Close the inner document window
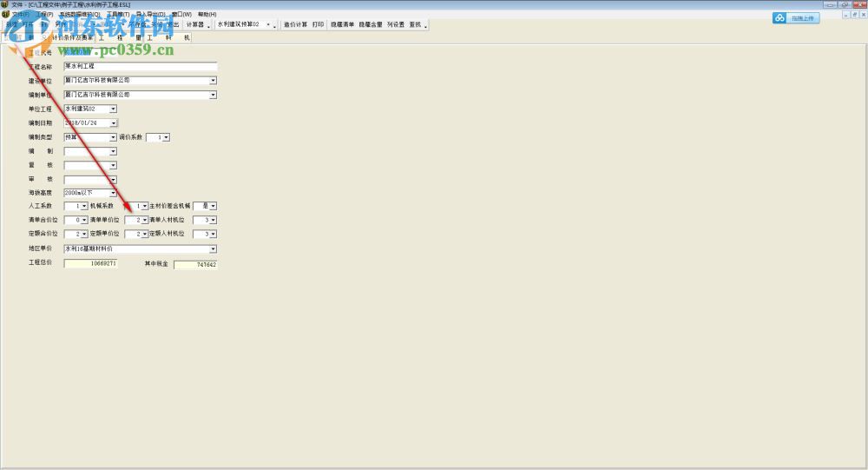Image resolution: width=868 pixels, height=470 pixels. pos(863,15)
